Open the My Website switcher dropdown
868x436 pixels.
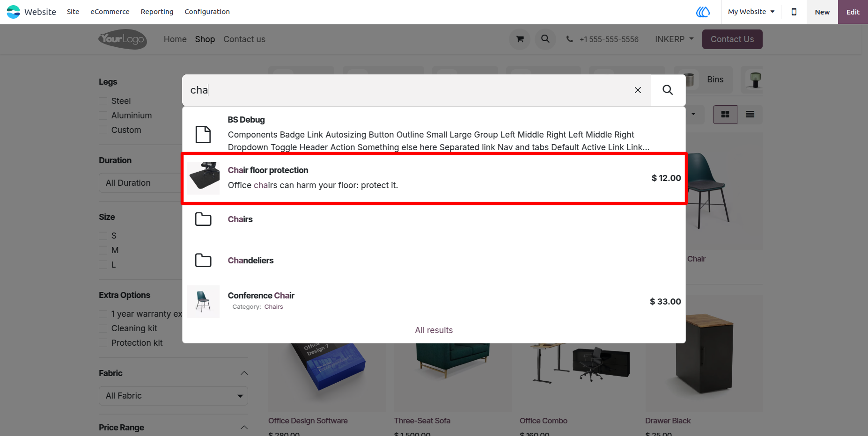[751, 12]
